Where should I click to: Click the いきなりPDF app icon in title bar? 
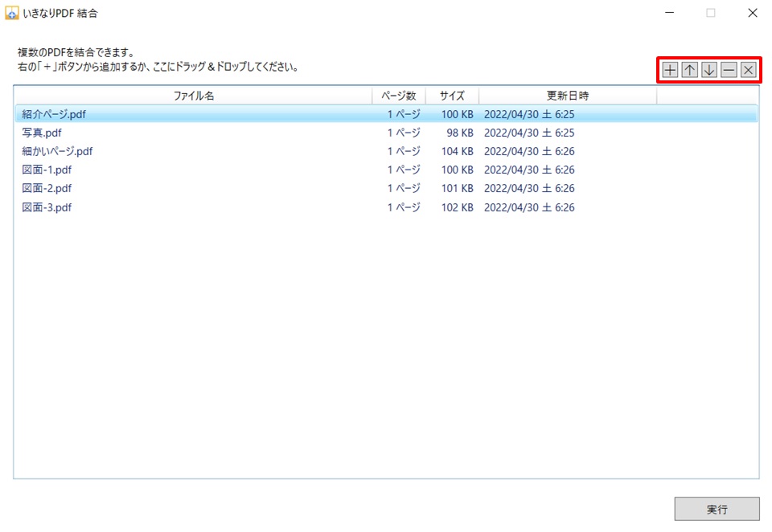point(12,14)
